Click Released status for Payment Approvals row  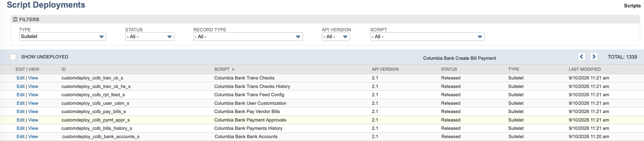(x=451, y=120)
